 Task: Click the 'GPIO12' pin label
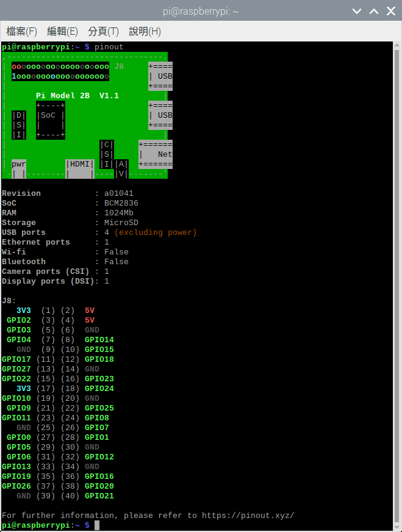tap(99, 457)
